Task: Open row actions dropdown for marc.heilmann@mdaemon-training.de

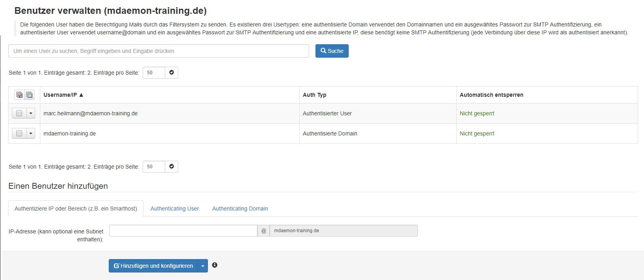Action: pyautogui.click(x=31, y=113)
